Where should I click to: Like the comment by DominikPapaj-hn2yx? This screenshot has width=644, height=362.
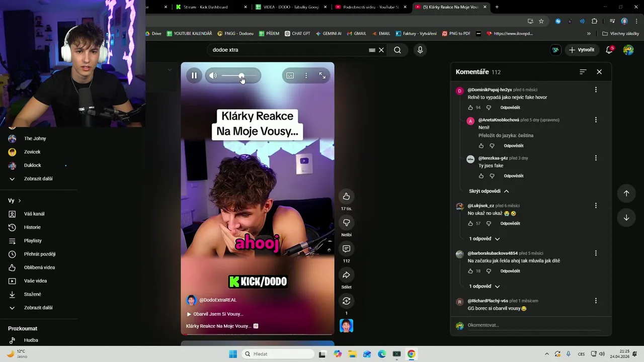[470, 108]
